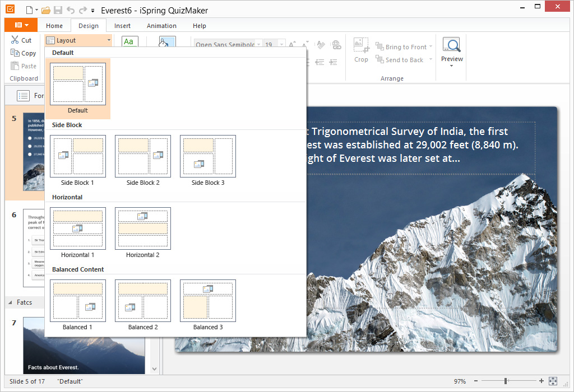
Task: Paste from the clipboard
Action: point(24,66)
